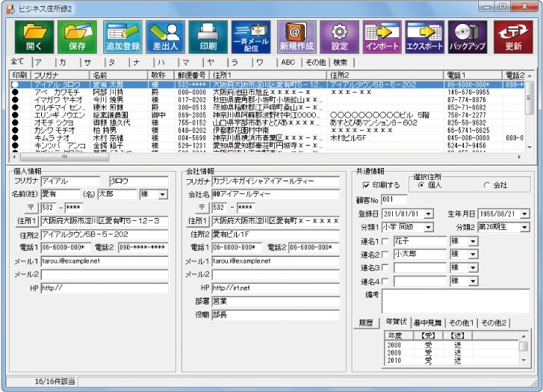Screen dimensions: 543x392
Task: Open 一斉メール配信 bulk mail tool
Action: (252, 35)
